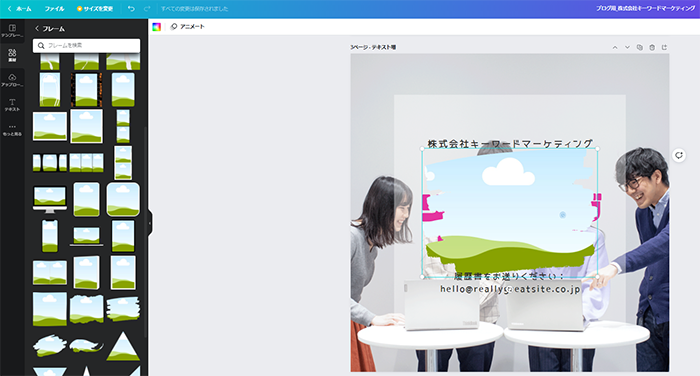Undo the last change
This screenshot has height=376, width=700.
pos(131,8)
